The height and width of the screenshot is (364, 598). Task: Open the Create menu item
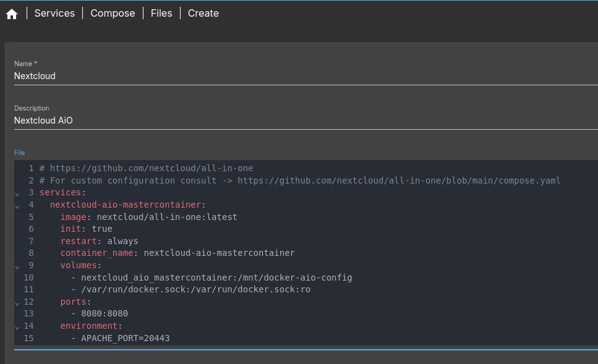(x=203, y=13)
